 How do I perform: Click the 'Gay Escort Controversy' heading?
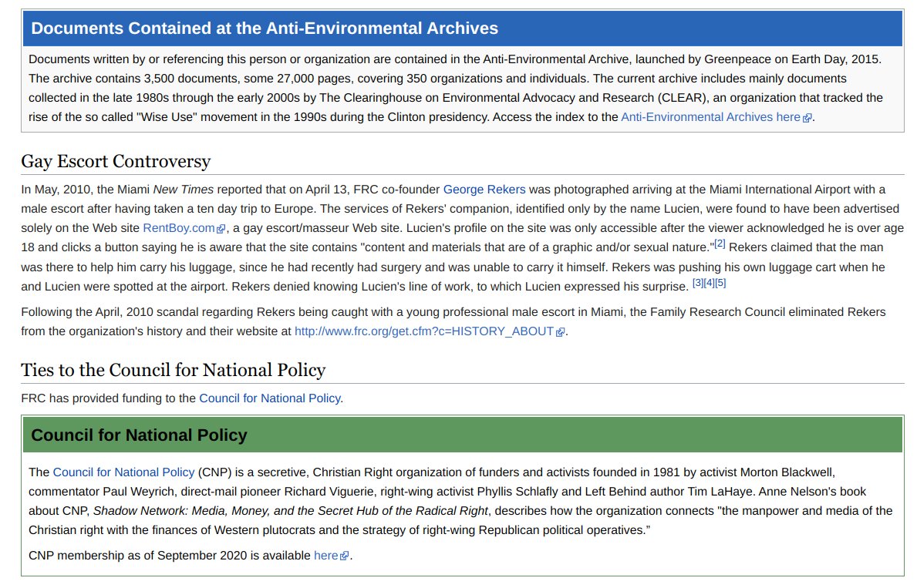(116, 161)
